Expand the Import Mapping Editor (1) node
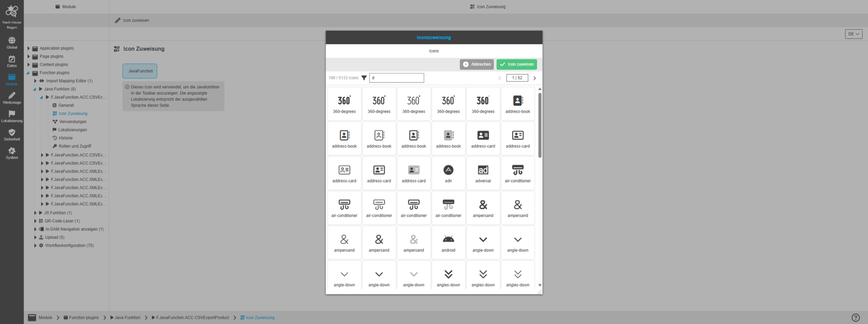 35,81
